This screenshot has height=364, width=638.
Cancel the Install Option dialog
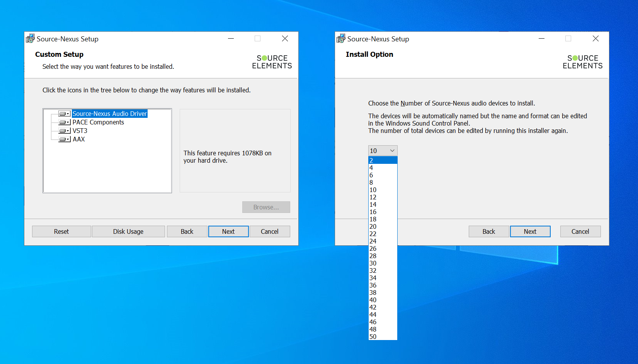pos(580,231)
